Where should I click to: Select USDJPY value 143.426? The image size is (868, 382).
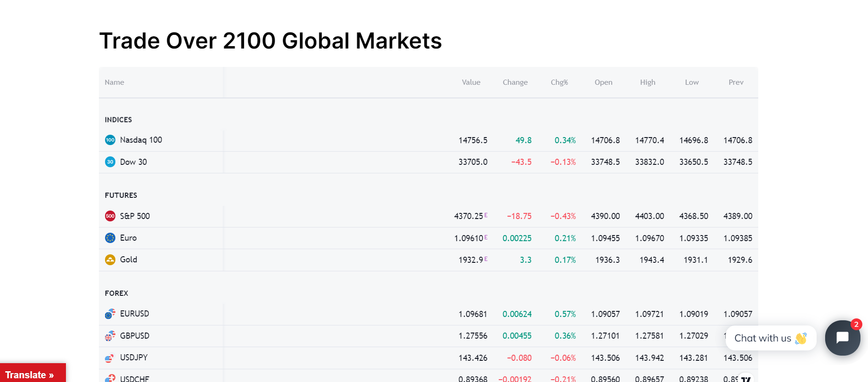(473, 358)
